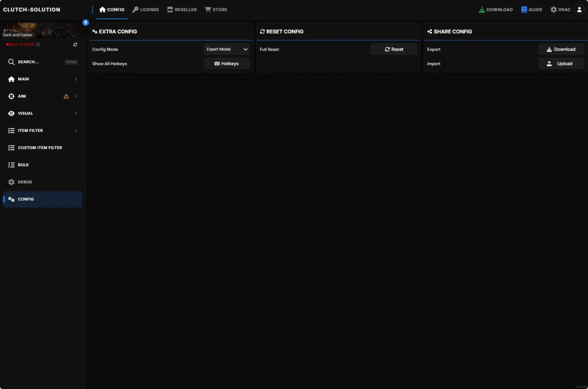Switch to the top CONFIG tab
Image resolution: width=588 pixels, height=389 pixels.
pyautogui.click(x=112, y=10)
